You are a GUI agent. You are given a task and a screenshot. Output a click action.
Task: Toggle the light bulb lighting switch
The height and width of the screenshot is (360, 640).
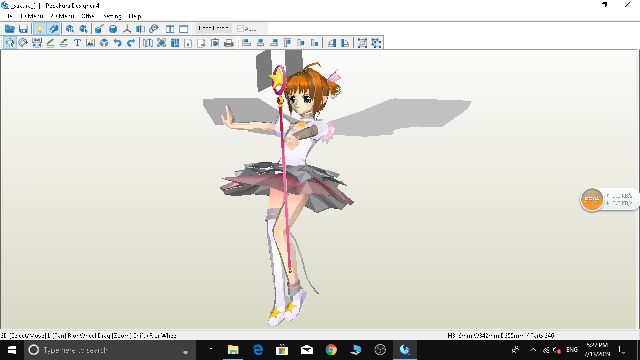[x=40, y=29]
